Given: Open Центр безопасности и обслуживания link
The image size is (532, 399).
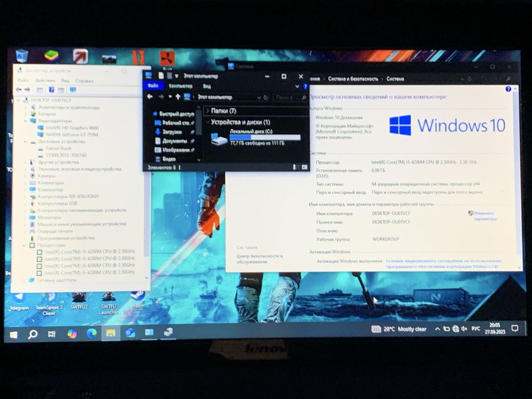Looking at the screenshot, I should click(259, 259).
